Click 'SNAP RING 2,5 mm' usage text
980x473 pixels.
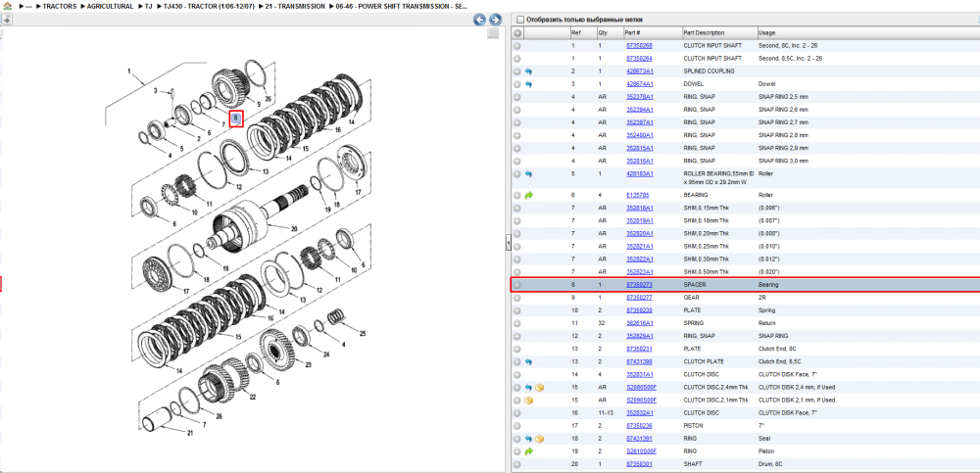click(783, 97)
